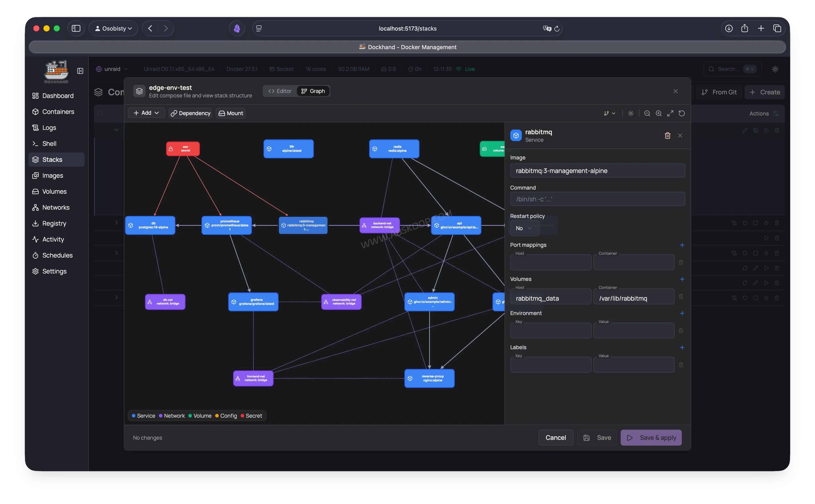Click the From Git button
The image size is (815, 504).
point(719,92)
